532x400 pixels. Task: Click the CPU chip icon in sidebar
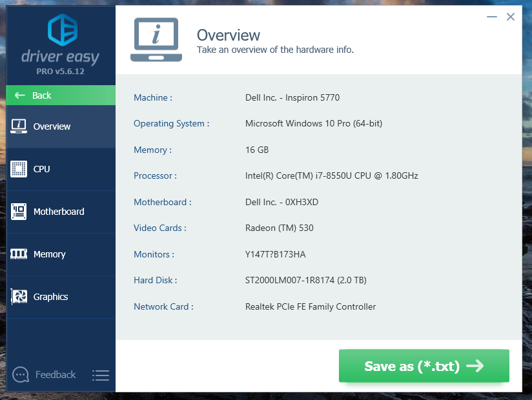pyautogui.click(x=19, y=169)
